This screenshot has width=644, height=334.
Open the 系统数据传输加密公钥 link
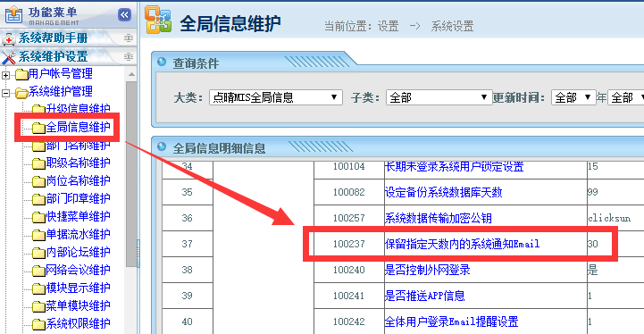point(439,218)
